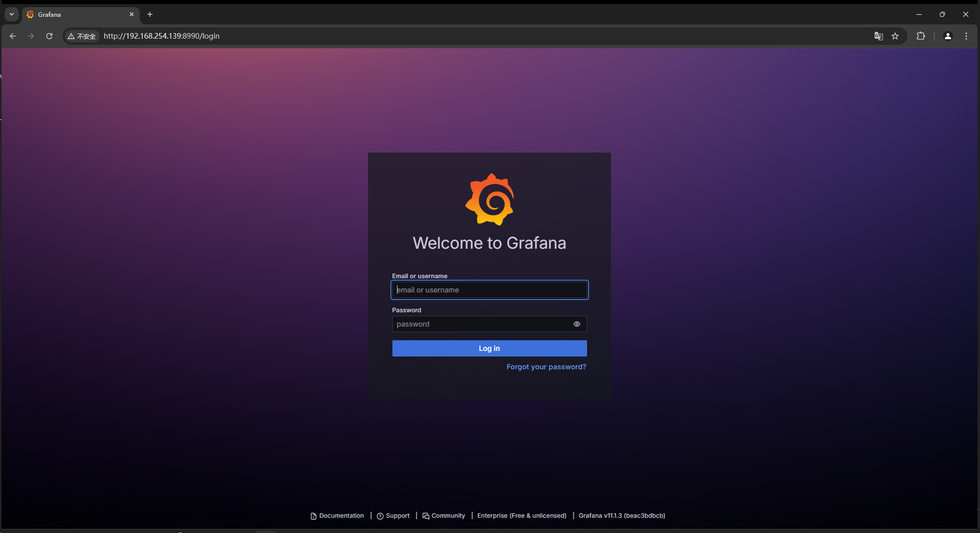This screenshot has height=533, width=980.
Task: Open the tab search dropdown arrow
Action: pyautogui.click(x=12, y=14)
